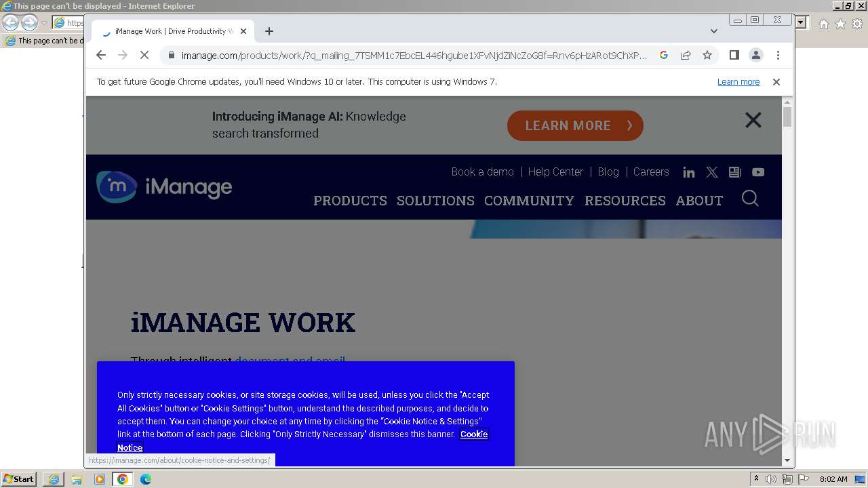Image resolution: width=868 pixels, height=488 pixels.
Task: Select the iManage Work tab
Action: (174, 31)
